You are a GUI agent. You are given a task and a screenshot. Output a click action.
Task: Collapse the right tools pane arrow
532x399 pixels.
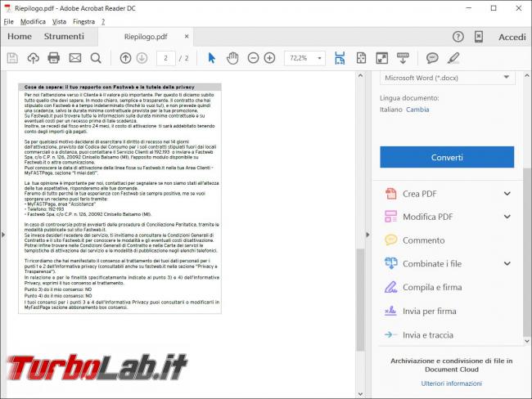coord(367,234)
